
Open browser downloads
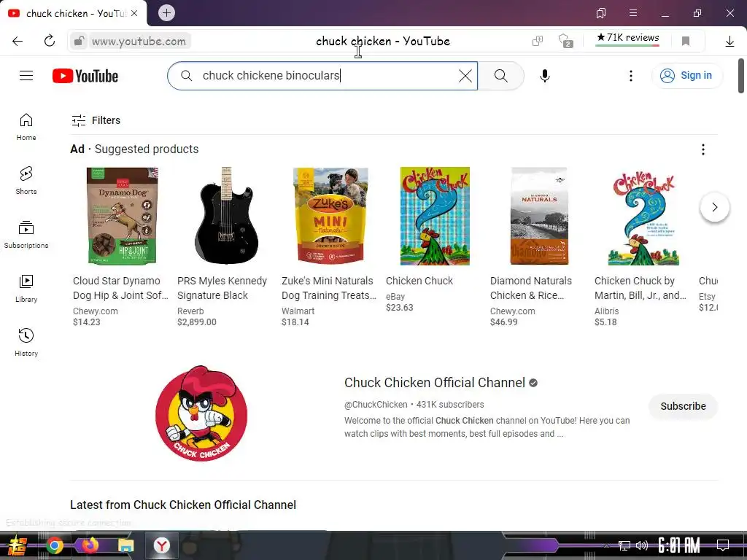pos(729,42)
